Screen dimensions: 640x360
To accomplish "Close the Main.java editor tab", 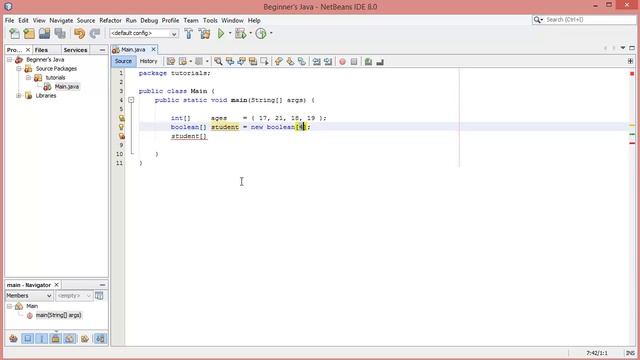I will tap(153, 49).
